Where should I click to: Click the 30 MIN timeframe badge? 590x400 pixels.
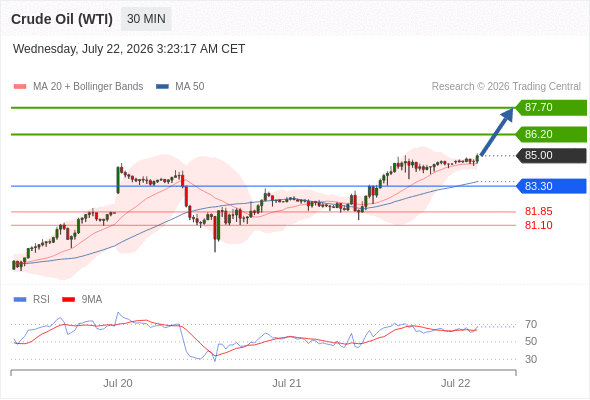tap(146, 19)
